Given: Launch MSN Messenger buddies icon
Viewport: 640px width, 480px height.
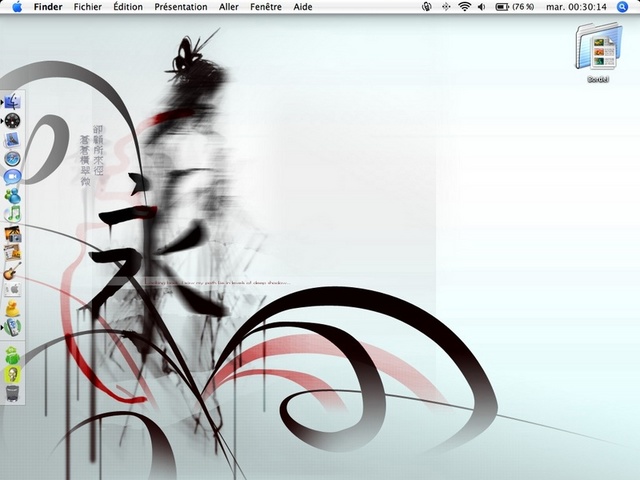Looking at the screenshot, I should 13,196.
